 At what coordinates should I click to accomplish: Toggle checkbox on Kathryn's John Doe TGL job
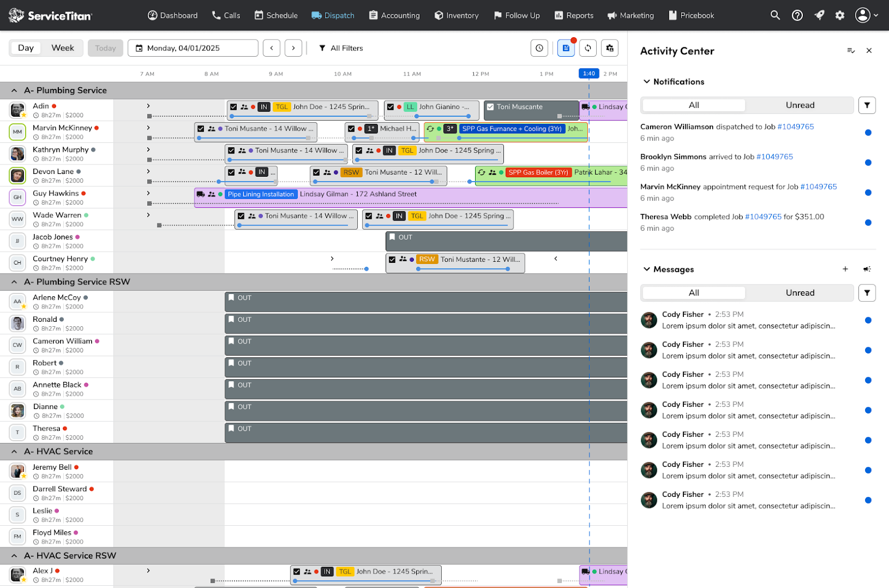[359, 151]
